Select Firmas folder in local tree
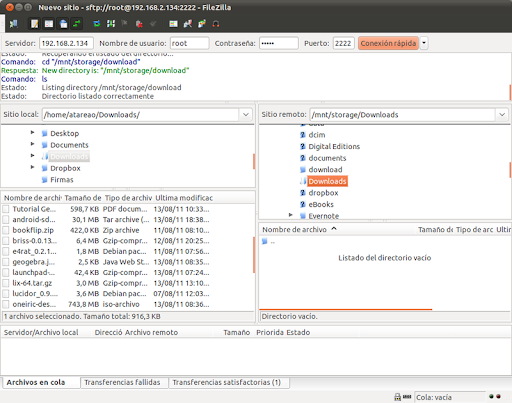 pyautogui.click(x=62, y=180)
